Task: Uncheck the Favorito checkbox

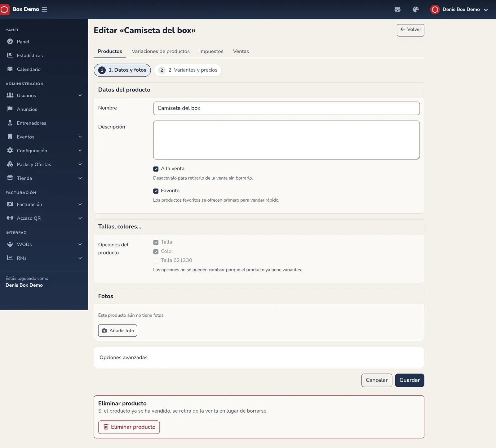Action: (156, 191)
